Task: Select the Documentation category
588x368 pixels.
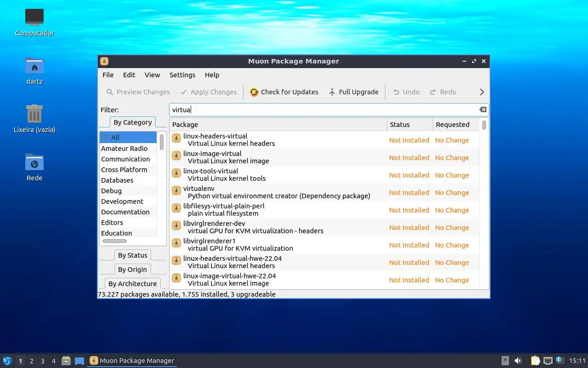Action: [128, 212]
